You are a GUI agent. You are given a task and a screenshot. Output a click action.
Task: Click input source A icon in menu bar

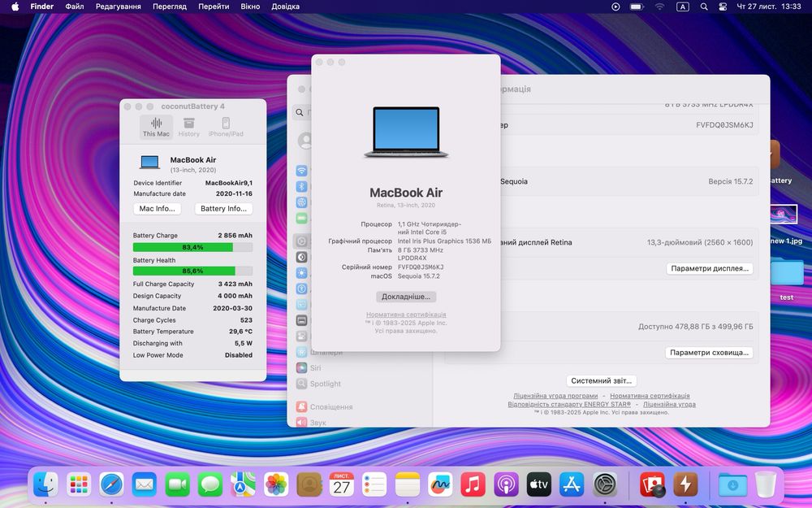click(x=683, y=7)
